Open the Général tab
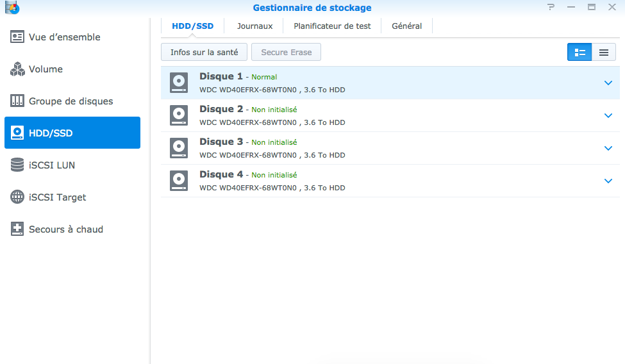Screen dimensions: 625x364 406,26
